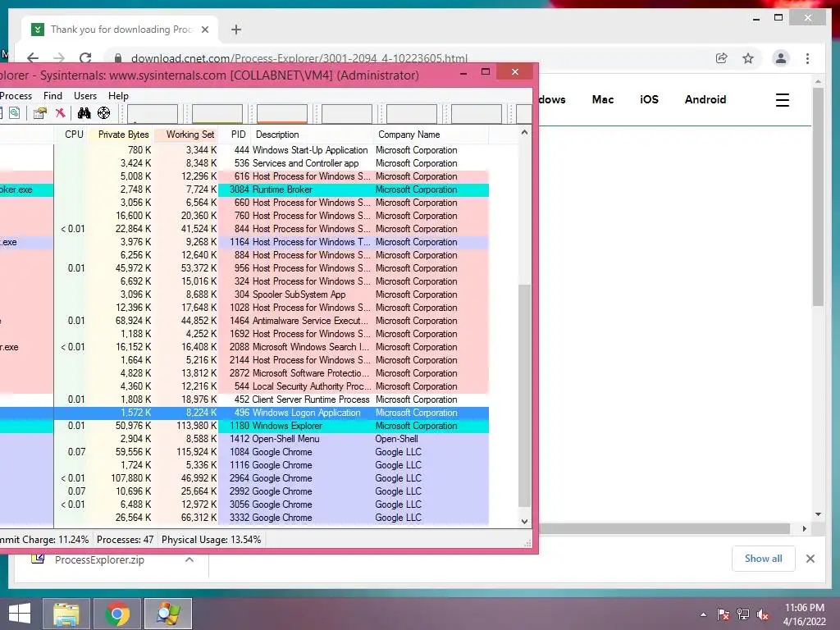Select the Runtime Broker row, PID 3084
The width and height of the screenshot is (840, 630).
(x=244, y=189)
